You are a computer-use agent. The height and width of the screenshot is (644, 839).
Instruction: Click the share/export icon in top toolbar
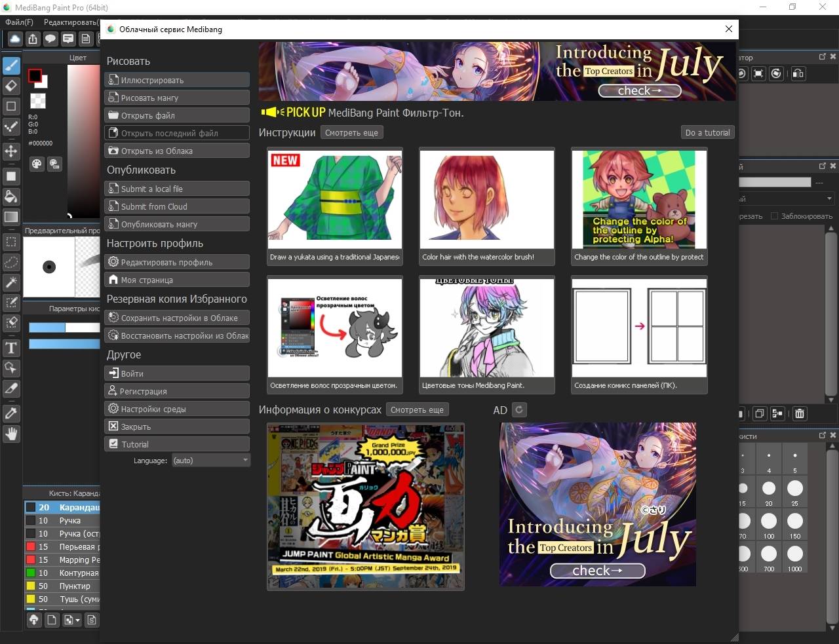(x=33, y=39)
